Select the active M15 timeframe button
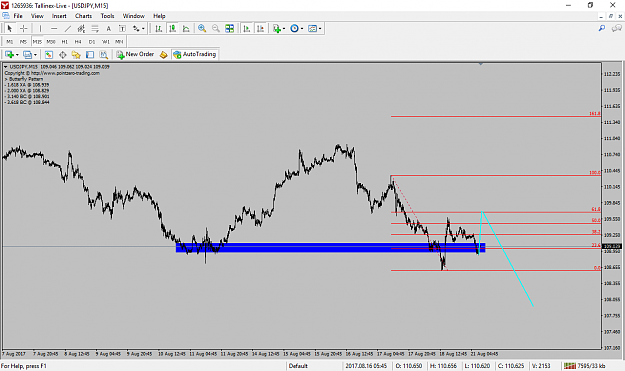 pos(37,41)
